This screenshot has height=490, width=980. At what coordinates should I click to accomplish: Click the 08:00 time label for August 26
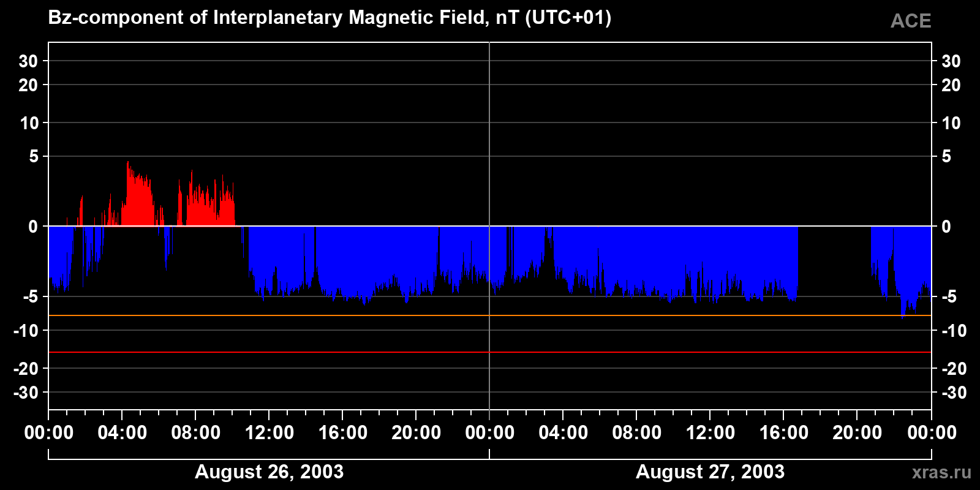(x=196, y=432)
